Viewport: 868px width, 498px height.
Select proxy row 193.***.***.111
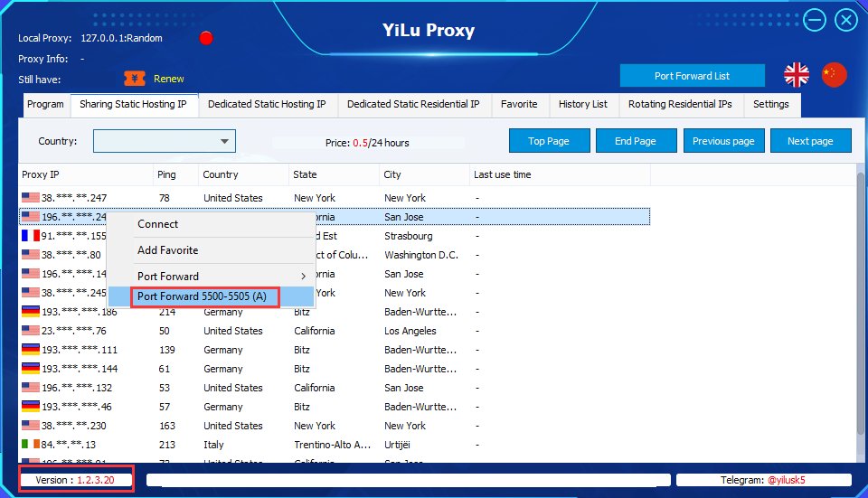[x=335, y=350]
